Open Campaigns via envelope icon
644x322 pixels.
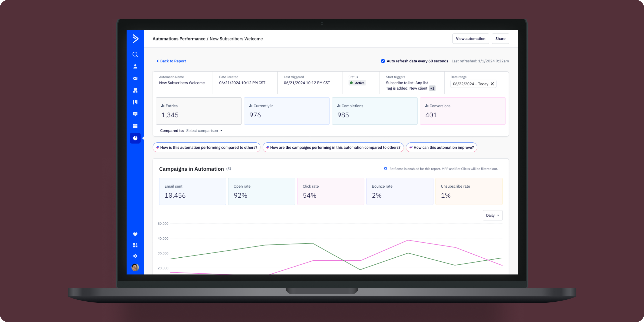coord(135,78)
